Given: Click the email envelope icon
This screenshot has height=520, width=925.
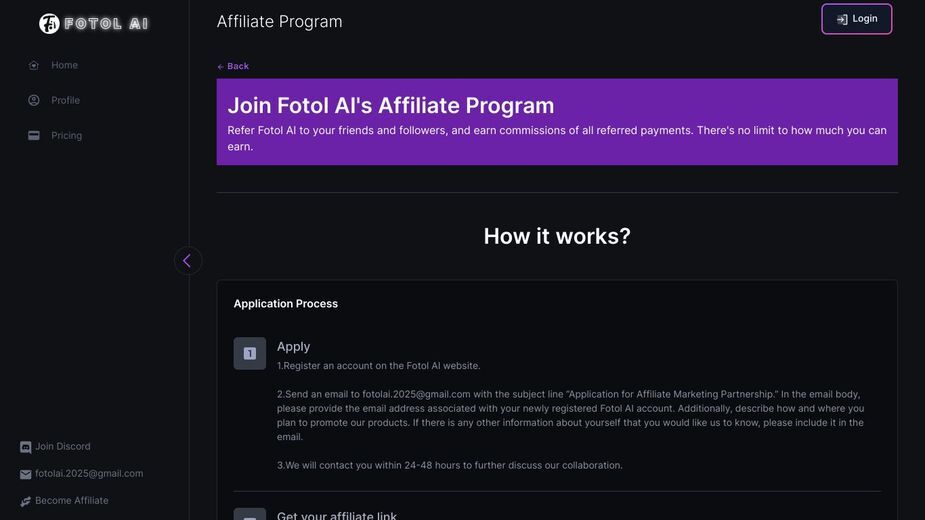Looking at the screenshot, I should coord(25,474).
